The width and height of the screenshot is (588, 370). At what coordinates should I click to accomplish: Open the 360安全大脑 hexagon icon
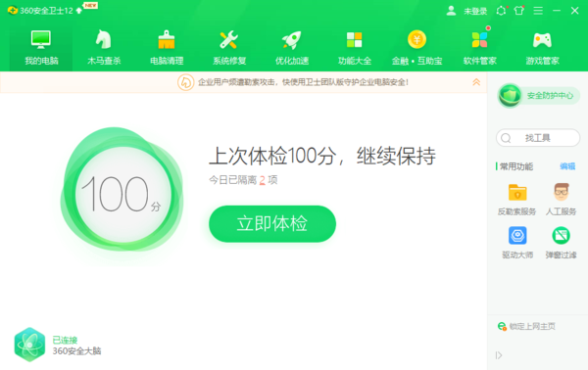point(29,345)
